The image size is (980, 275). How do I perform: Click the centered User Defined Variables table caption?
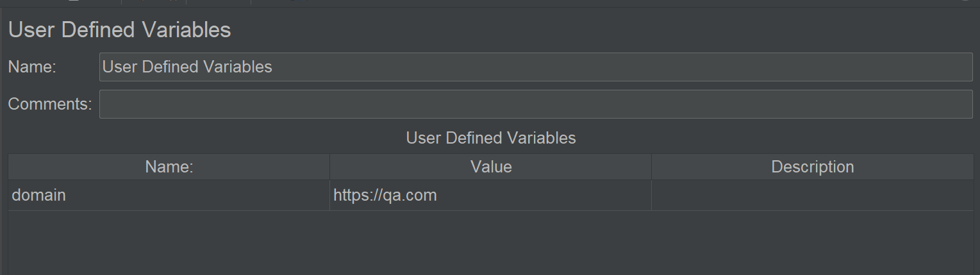click(x=491, y=138)
